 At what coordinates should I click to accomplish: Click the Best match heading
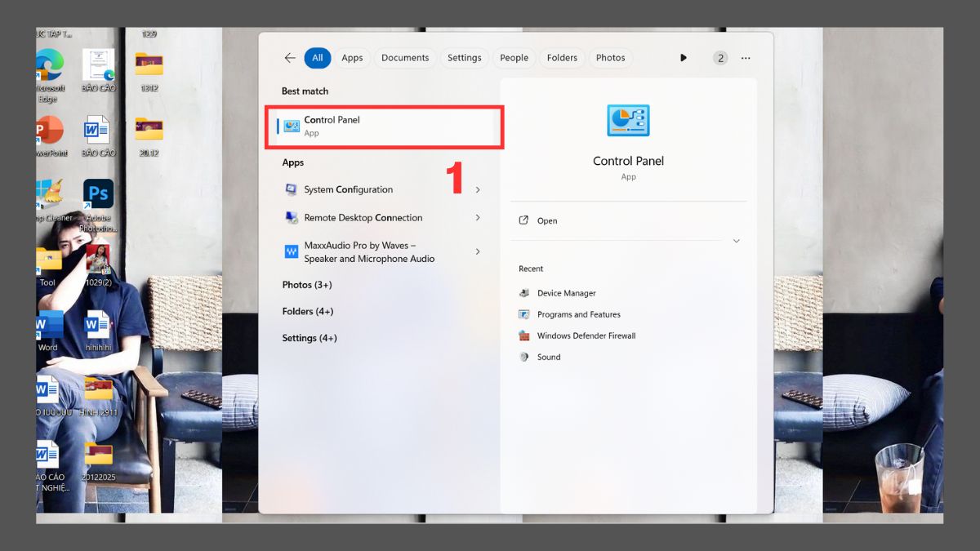[305, 91]
